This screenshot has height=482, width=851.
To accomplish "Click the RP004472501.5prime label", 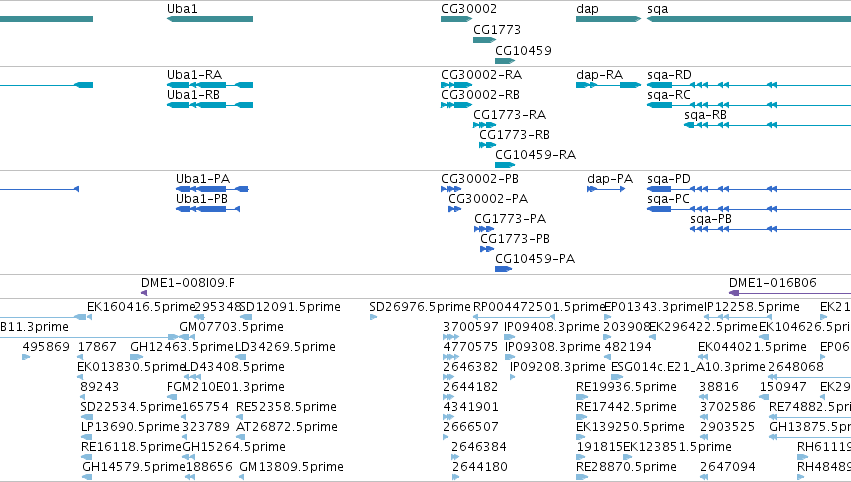I will click(x=539, y=307).
